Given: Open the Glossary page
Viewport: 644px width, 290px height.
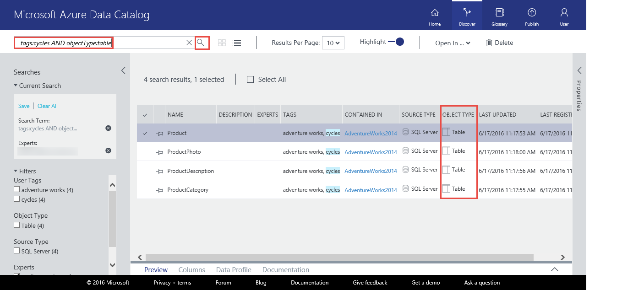Looking at the screenshot, I should point(499,16).
